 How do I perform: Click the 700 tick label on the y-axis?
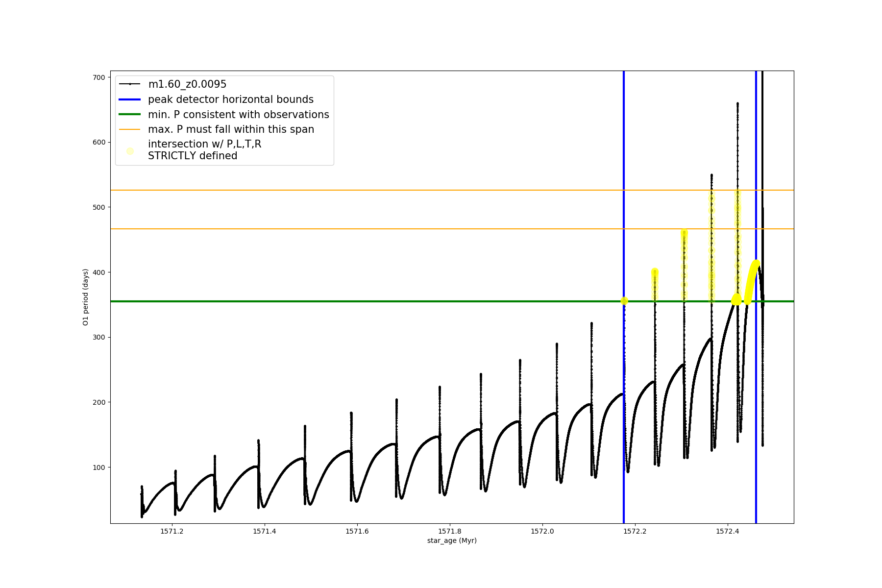[99, 77]
